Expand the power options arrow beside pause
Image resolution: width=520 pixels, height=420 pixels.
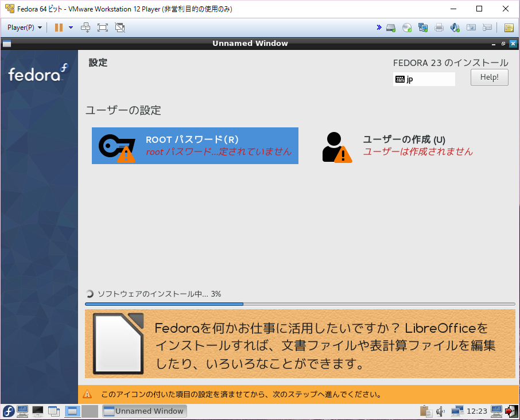71,28
